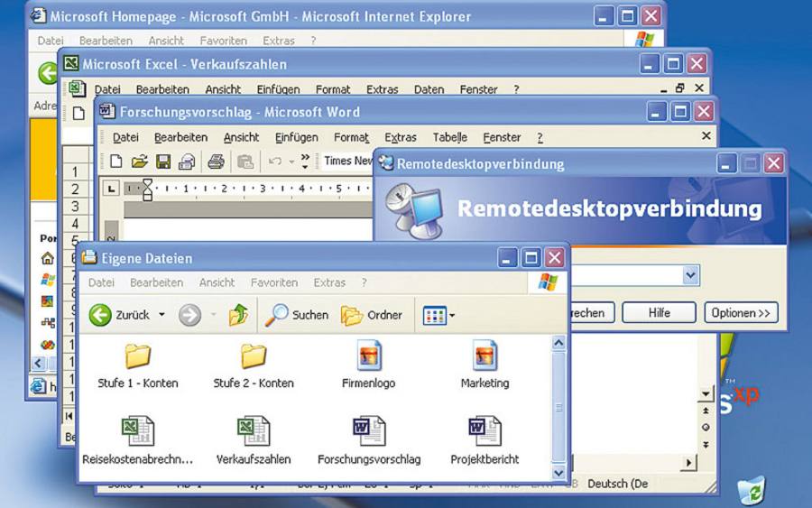Click the New document icon in Word toolbar

(116, 162)
